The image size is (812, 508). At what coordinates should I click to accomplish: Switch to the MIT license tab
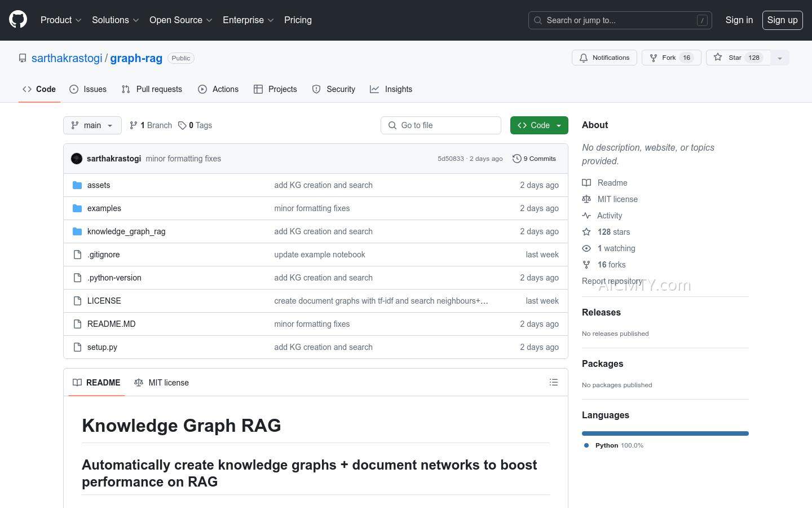[162, 383]
